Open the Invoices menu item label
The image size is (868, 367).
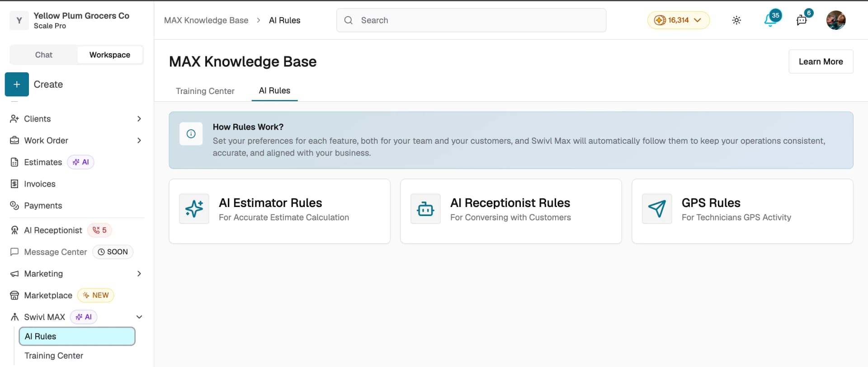pyautogui.click(x=40, y=184)
